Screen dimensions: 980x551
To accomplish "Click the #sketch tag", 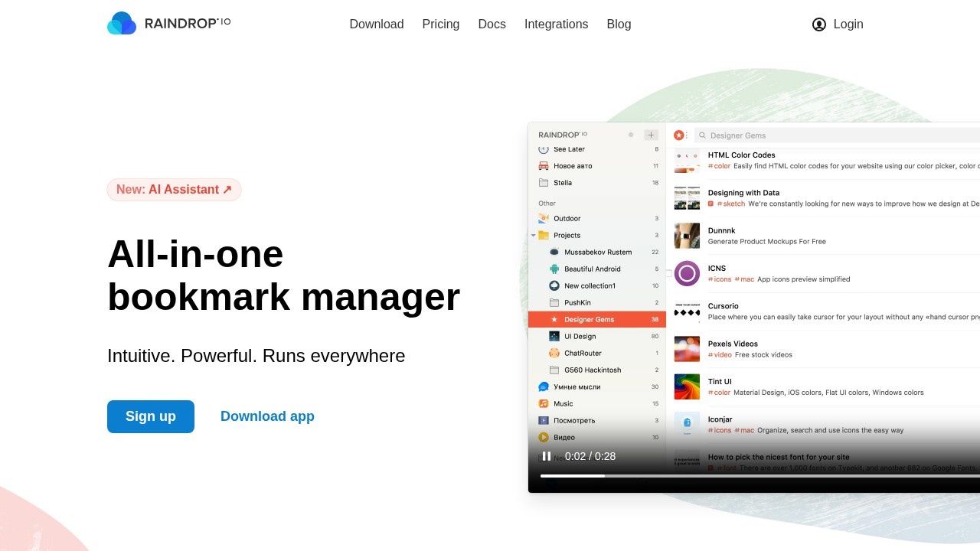I will pos(730,204).
